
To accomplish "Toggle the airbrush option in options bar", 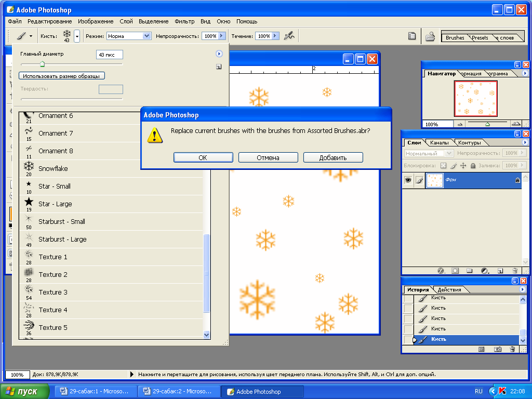I will pos(289,36).
